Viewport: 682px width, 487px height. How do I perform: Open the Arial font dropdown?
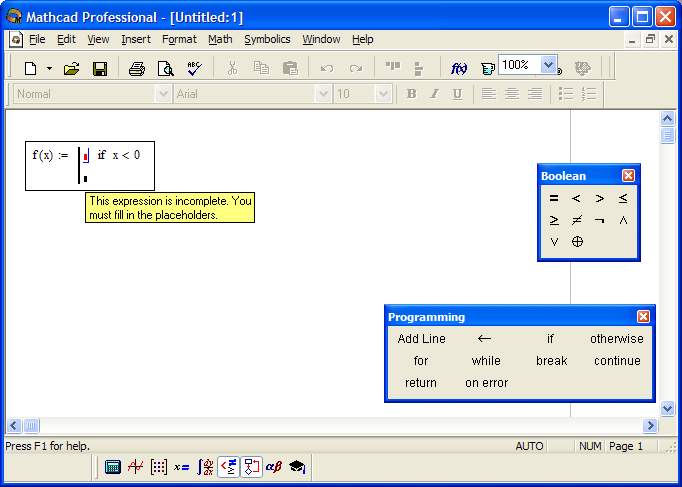click(x=323, y=93)
